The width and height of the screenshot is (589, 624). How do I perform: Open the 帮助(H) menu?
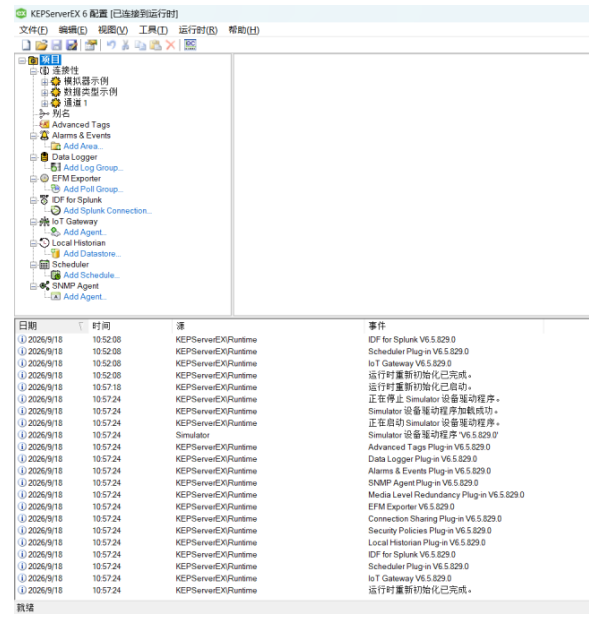click(x=244, y=30)
